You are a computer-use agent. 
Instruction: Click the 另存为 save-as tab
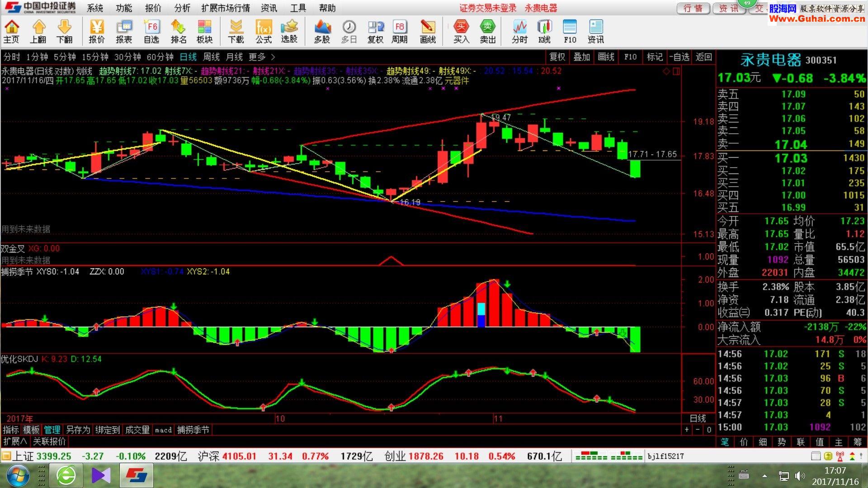pos(78,430)
